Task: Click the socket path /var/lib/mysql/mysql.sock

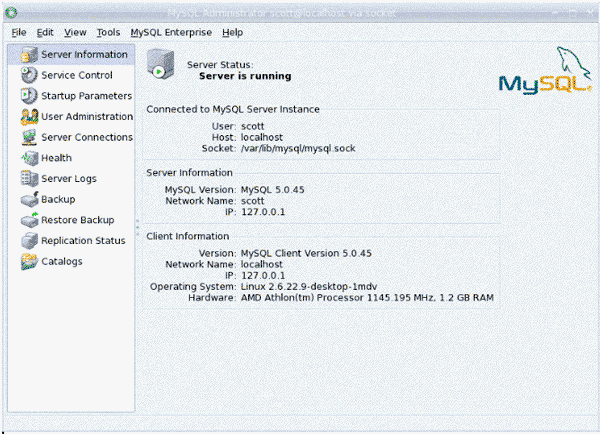Action: (x=298, y=148)
